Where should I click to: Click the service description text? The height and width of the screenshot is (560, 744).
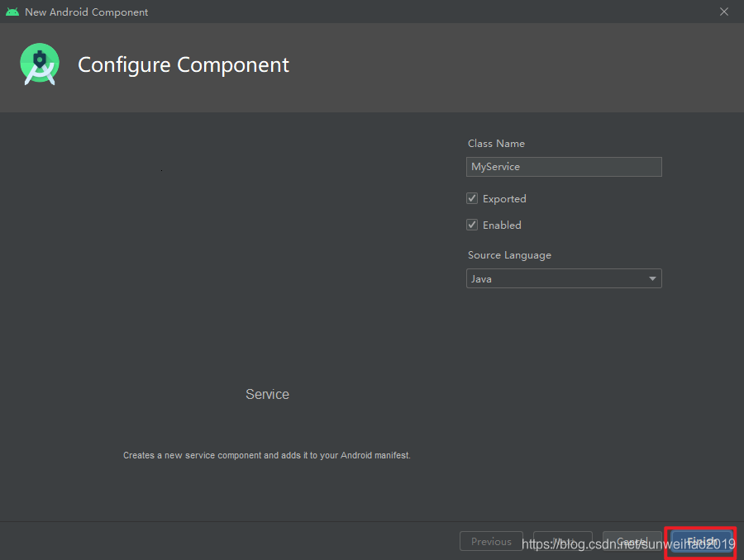point(267,455)
